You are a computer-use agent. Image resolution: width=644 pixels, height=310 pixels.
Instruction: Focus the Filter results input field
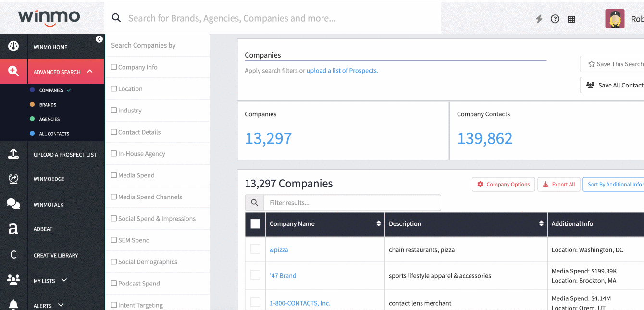352,203
